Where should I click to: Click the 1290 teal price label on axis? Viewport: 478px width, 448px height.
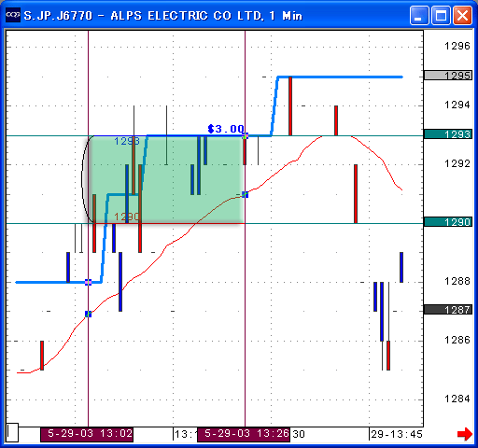point(448,222)
